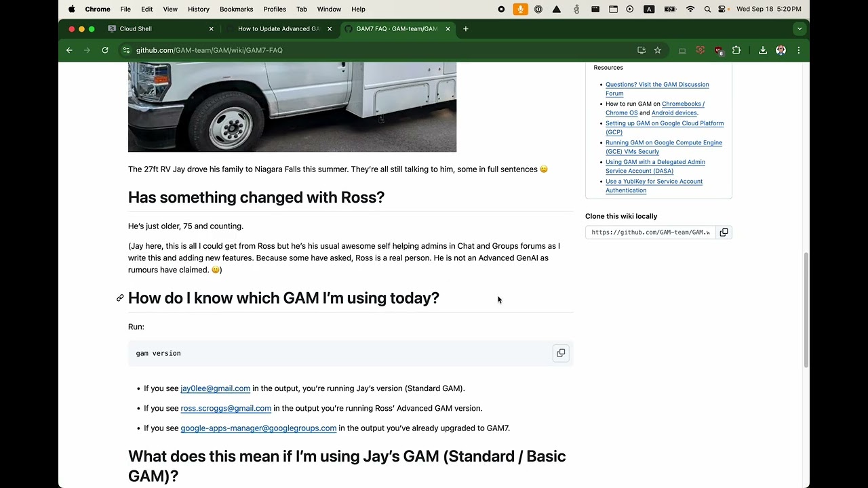
Task: Copy the gam version command
Action: pyautogui.click(x=561, y=353)
